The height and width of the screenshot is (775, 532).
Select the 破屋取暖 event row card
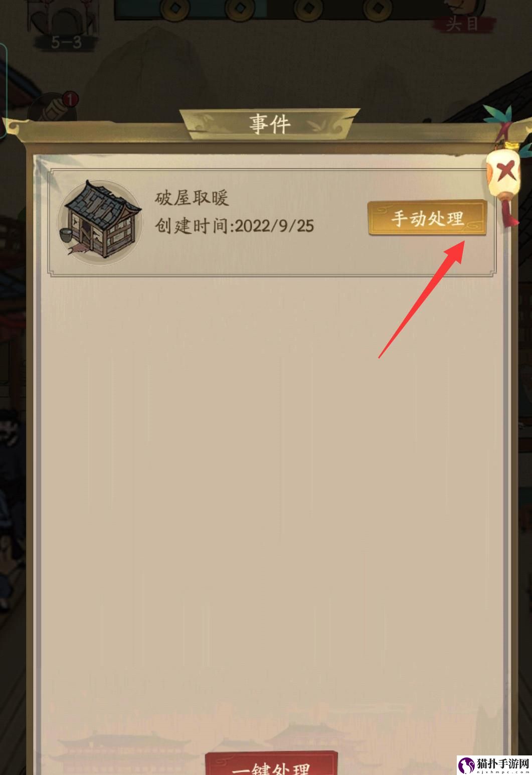click(x=271, y=222)
